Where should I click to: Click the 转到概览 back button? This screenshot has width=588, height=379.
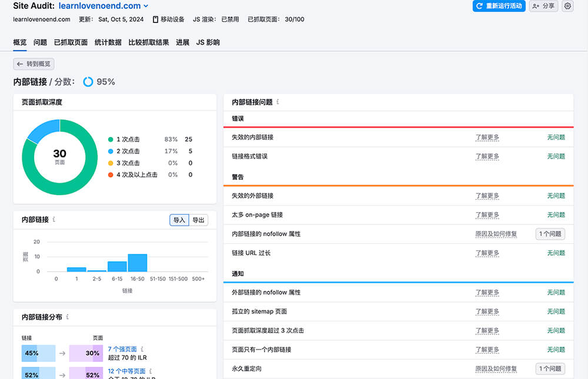34,63
